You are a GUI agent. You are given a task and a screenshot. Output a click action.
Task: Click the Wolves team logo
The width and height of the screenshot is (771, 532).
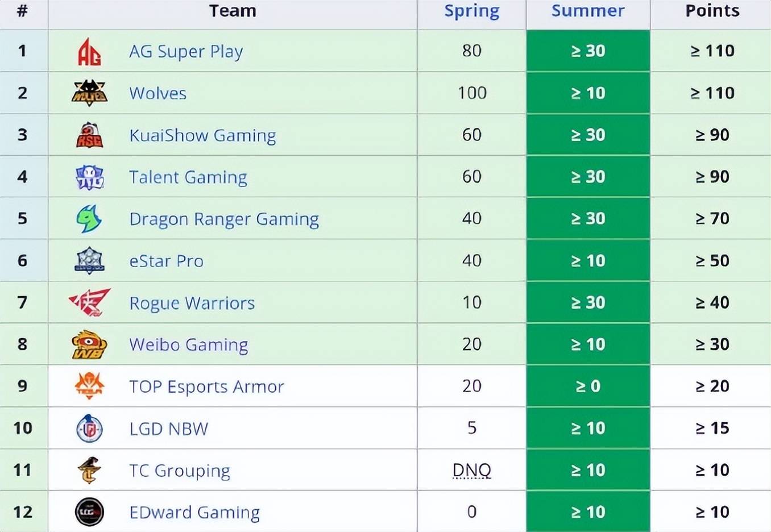coord(89,93)
